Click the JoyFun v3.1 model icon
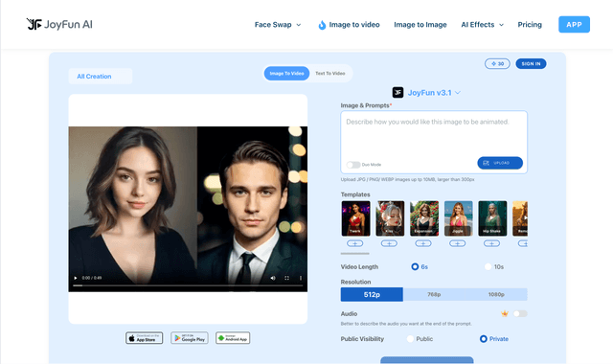The height and width of the screenshot is (364, 613). [x=398, y=93]
